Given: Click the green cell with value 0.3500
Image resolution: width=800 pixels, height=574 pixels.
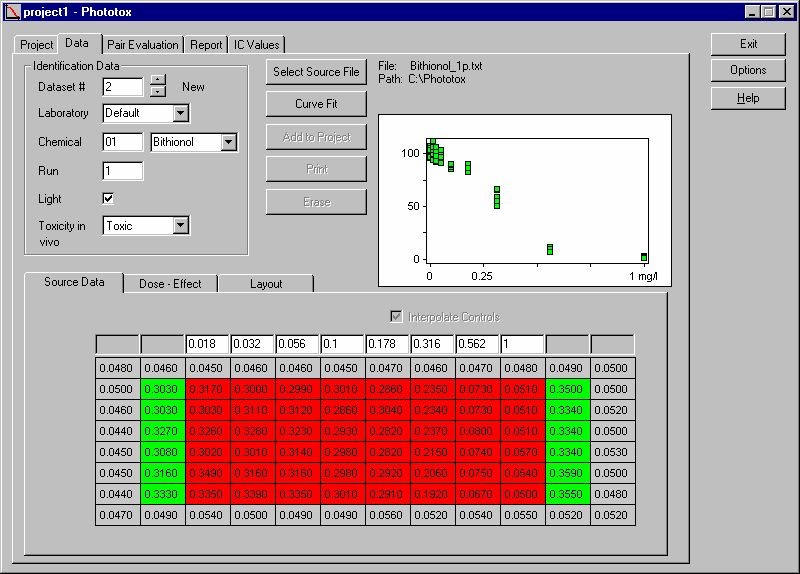Looking at the screenshot, I should 567,389.
